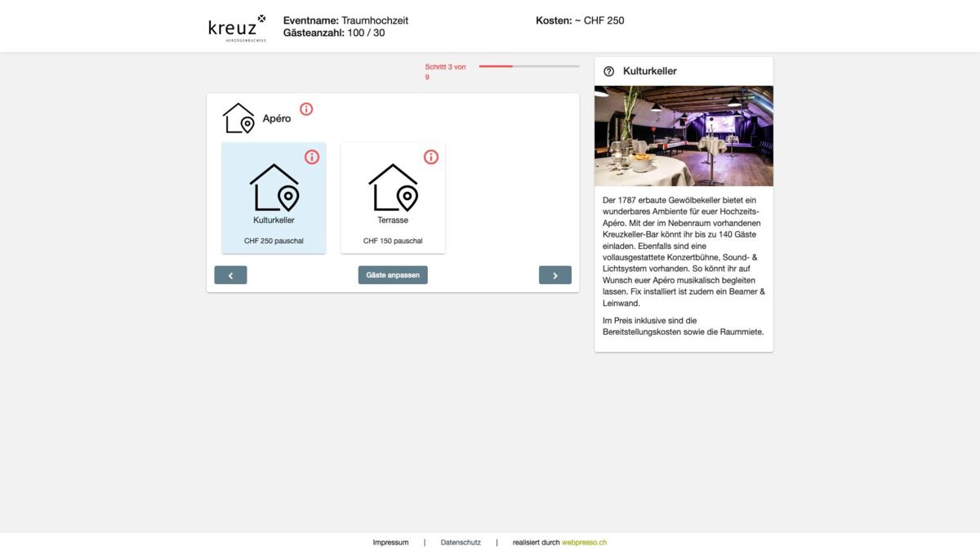The height and width of the screenshot is (551, 980).
Task: Click the 'Kosten: ~ CHF 250' text
Action: [580, 20]
